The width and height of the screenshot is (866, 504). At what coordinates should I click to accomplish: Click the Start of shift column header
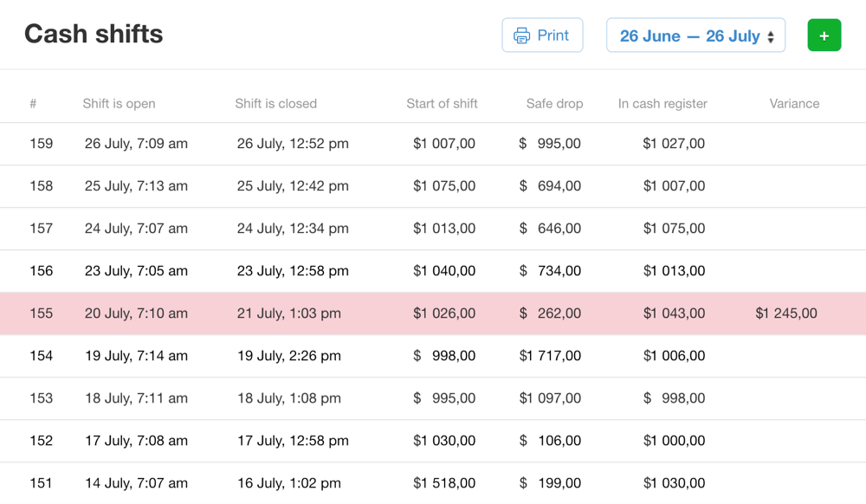[442, 104]
